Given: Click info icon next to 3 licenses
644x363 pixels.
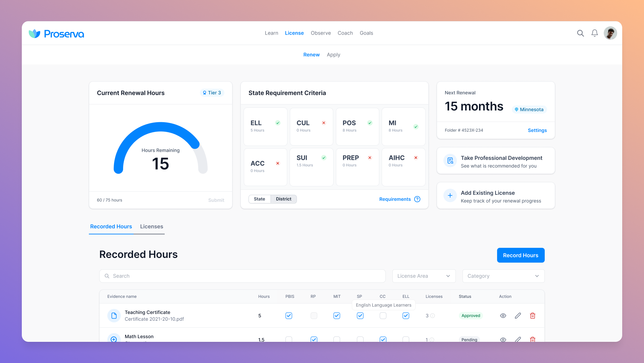Looking at the screenshot, I should coord(433,316).
